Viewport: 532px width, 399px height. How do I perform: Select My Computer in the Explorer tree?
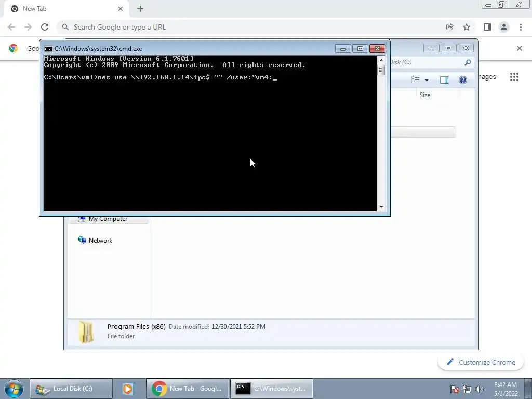point(108,219)
